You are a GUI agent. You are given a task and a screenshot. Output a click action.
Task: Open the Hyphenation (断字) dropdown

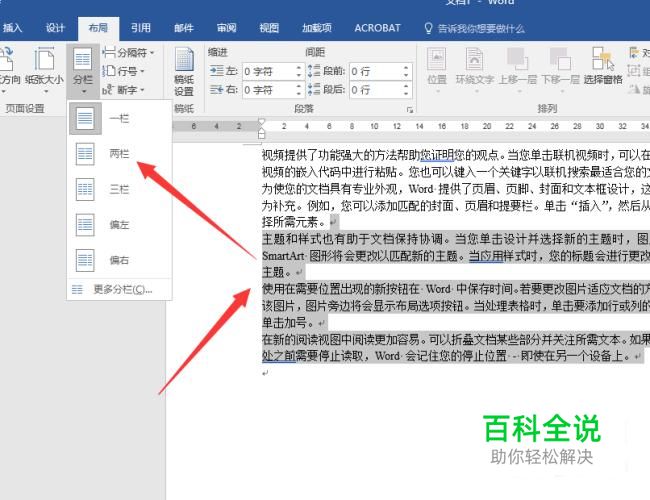[x=124, y=90]
